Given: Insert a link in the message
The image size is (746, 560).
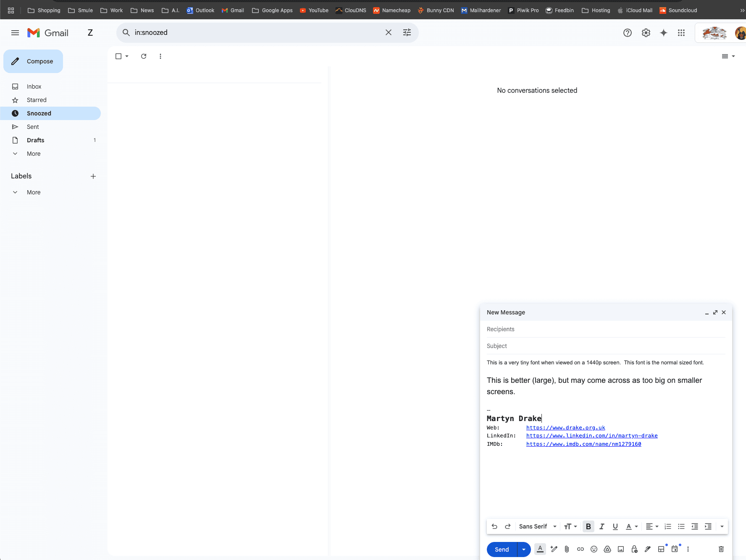Looking at the screenshot, I should point(581,549).
